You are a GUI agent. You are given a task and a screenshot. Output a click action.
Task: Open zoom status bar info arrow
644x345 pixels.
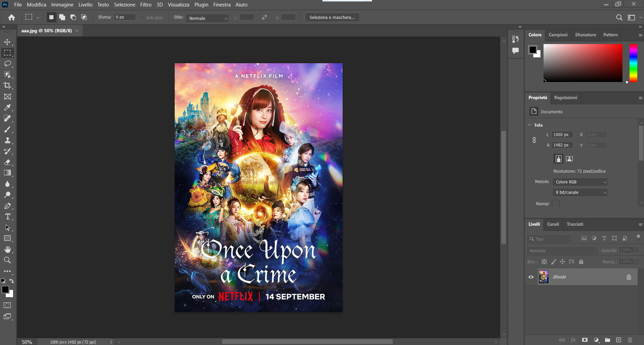(x=111, y=342)
